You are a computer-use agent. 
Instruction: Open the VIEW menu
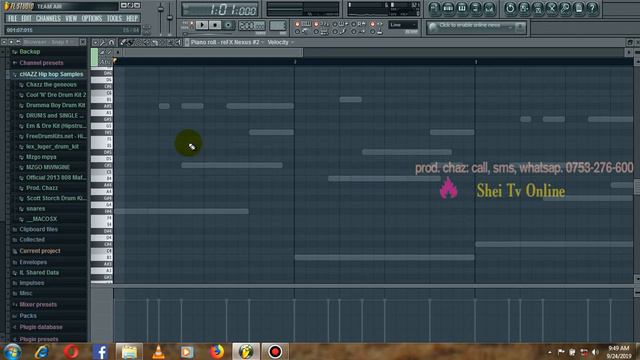(x=71, y=18)
